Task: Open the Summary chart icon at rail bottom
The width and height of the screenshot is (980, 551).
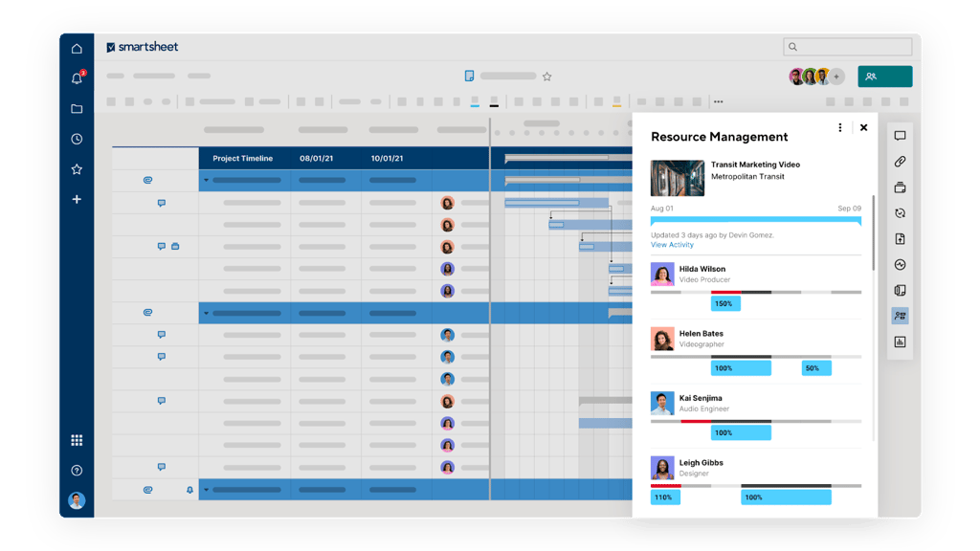Action: 900,341
